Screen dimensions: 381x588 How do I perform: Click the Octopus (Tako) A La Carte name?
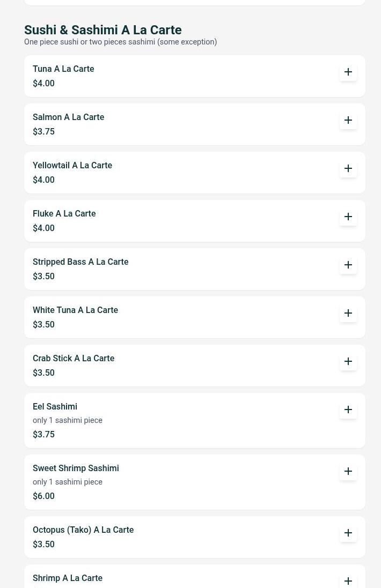83,530
